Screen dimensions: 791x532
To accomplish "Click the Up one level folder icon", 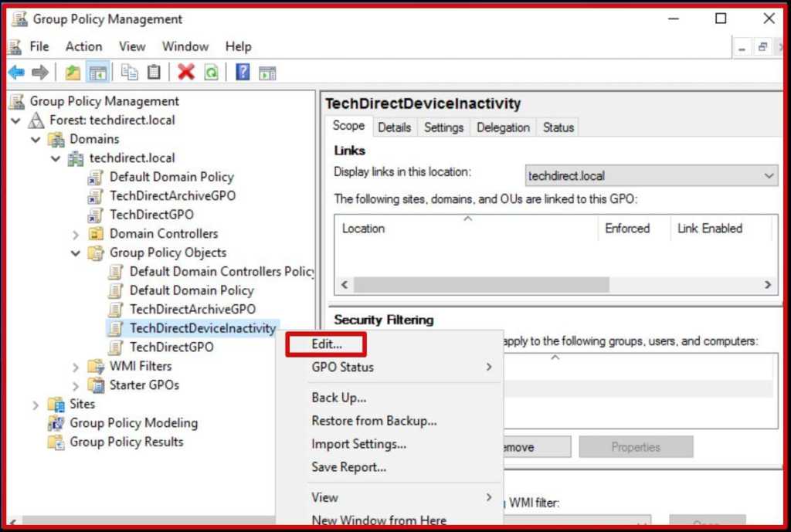I will tap(73, 73).
